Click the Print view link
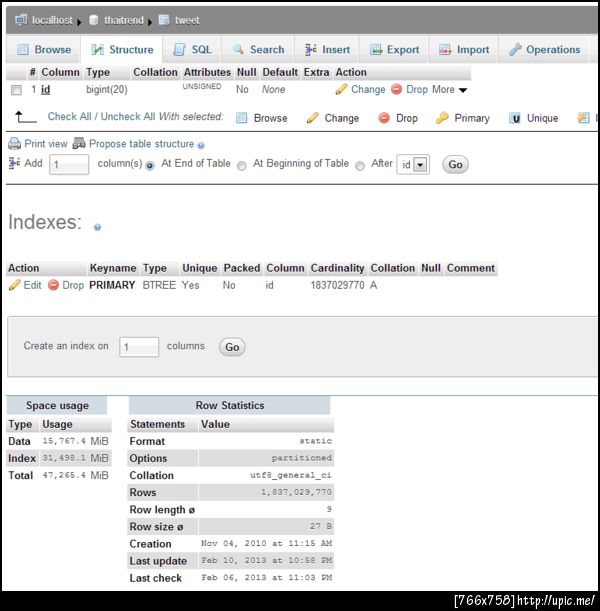 point(46,144)
